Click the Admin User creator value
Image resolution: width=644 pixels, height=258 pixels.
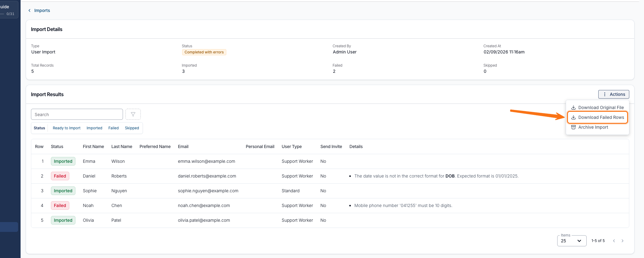(345, 52)
